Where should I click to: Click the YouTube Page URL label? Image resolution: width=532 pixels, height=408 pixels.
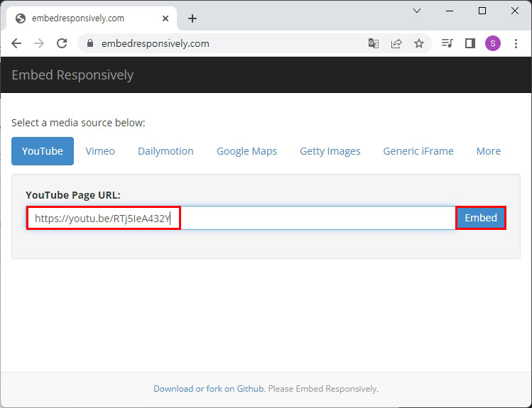click(x=73, y=195)
